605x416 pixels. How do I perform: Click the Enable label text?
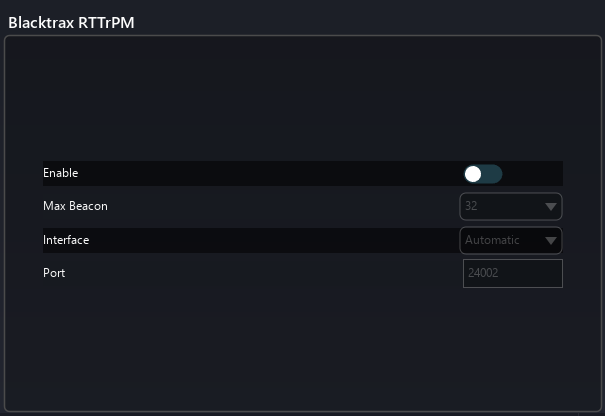(60, 174)
